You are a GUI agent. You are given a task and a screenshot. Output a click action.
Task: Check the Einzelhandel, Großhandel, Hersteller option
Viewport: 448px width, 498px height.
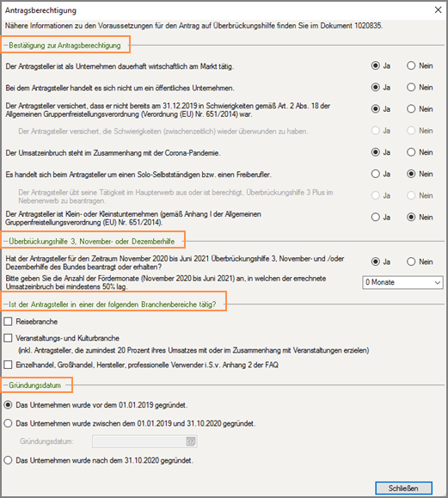(x=8, y=365)
